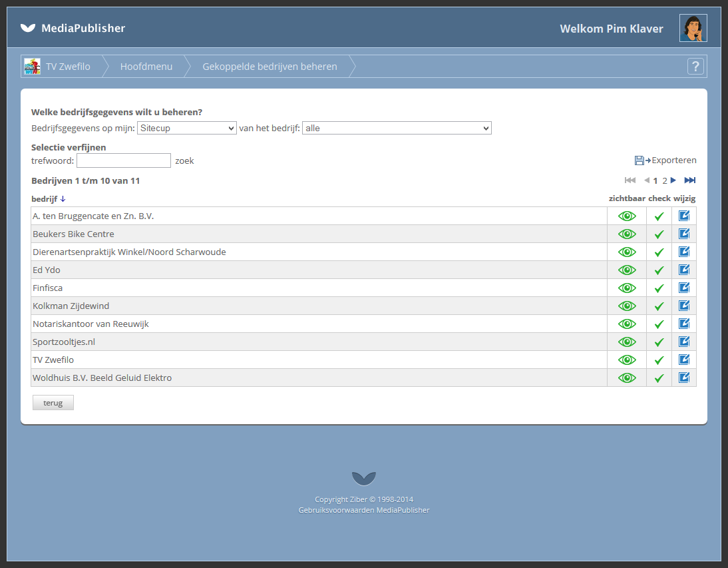Toggle visibility for Sportzooltjes.nl
This screenshot has height=568, width=728.
pyautogui.click(x=627, y=342)
